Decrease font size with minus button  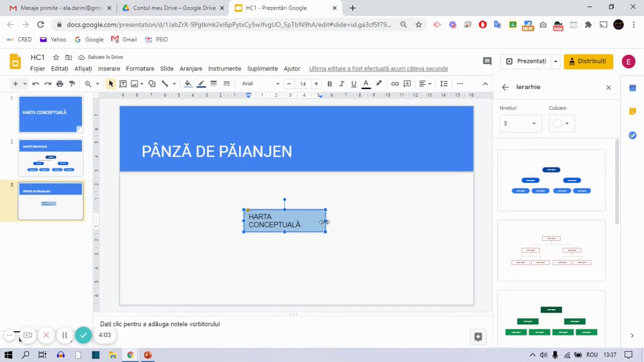coord(289,83)
